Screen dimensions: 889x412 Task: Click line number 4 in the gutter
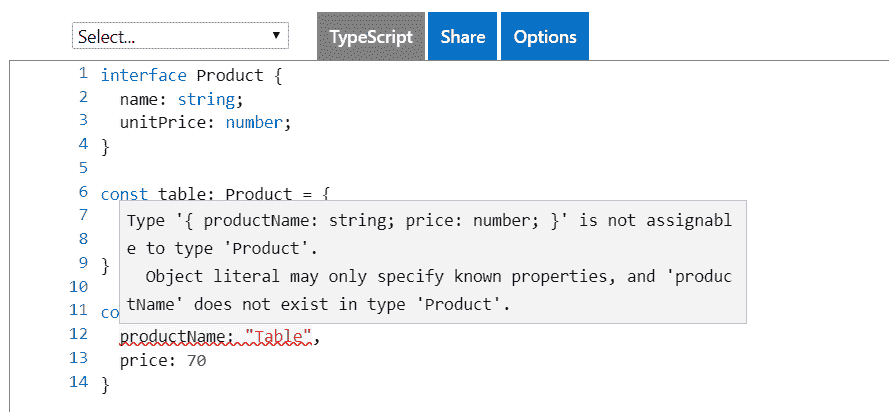pos(84,145)
